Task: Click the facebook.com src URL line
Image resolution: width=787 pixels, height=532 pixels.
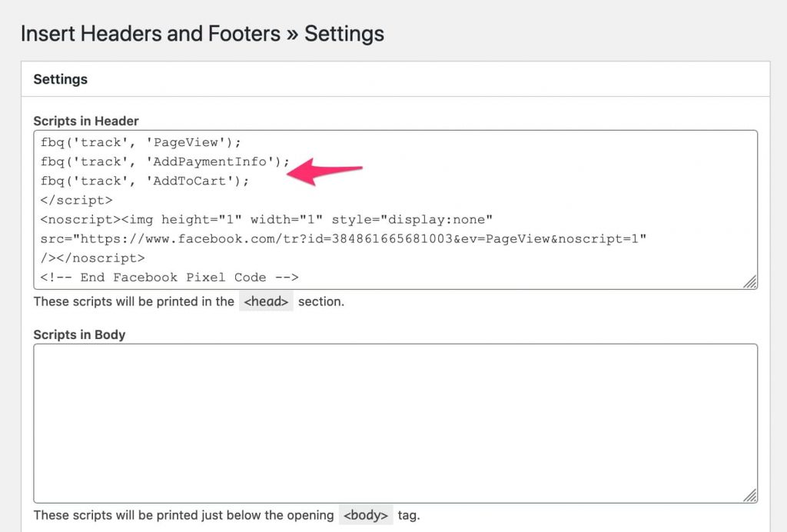Action: click(x=344, y=239)
